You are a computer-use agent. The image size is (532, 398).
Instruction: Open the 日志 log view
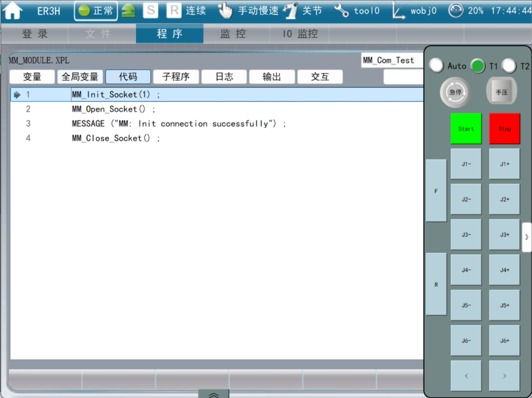pos(224,77)
